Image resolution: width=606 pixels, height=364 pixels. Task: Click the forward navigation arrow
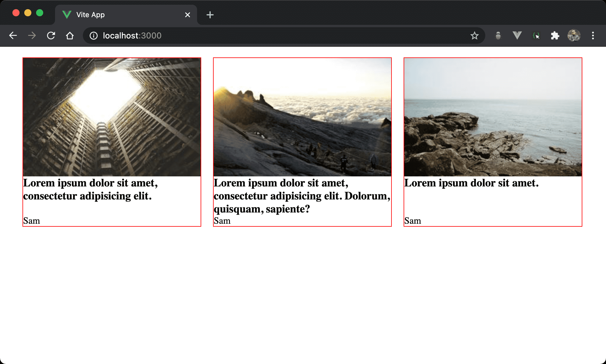coord(32,36)
